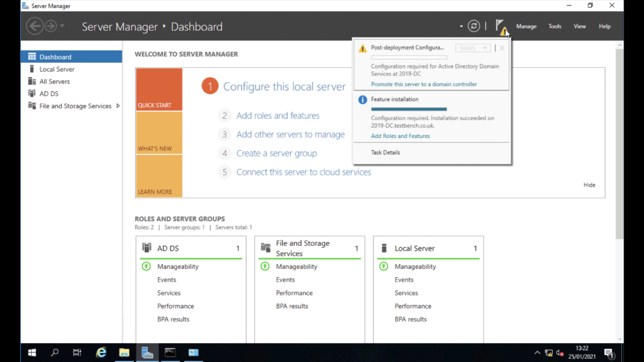The image size is (644, 362).
Task: Click the Feature installation progress bar
Action: coord(409,108)
